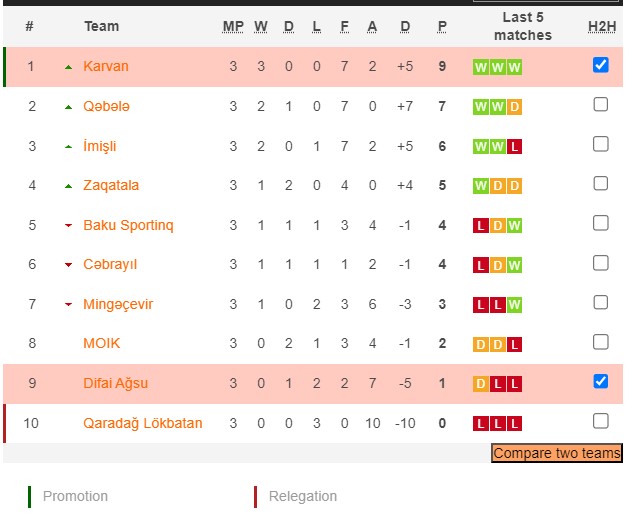Click the Last 5 matches header
This screenshot has height=517, width=630.
pos(522,26)
